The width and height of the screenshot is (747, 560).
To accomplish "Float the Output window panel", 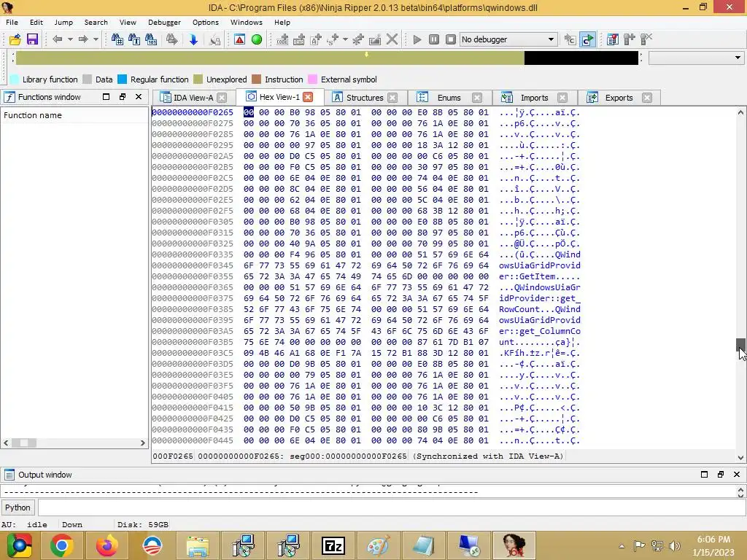I will click(x=720, y=474).
